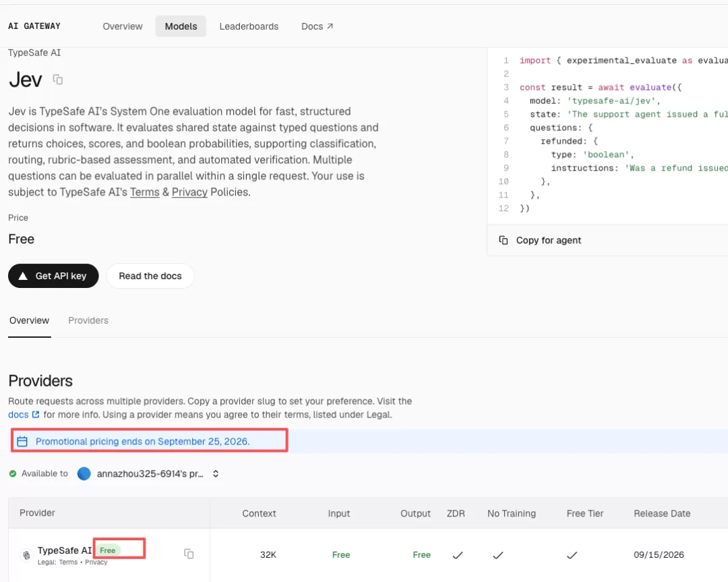
Task: Go to the Leaderboards nav item
Action: (249, 26)
